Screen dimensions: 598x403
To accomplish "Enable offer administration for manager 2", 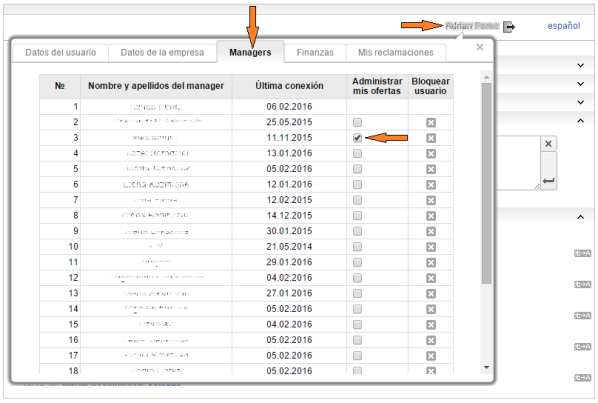I will [x=357, y=122].
